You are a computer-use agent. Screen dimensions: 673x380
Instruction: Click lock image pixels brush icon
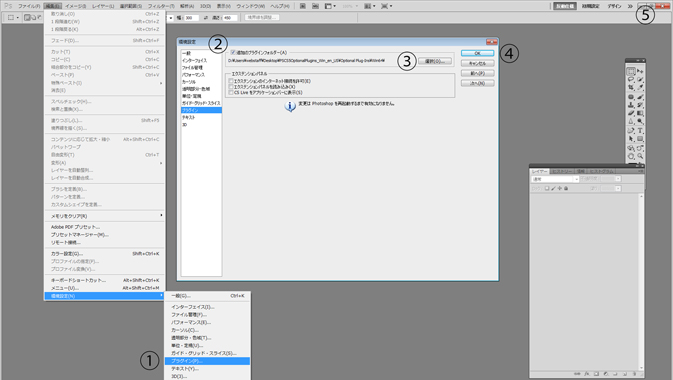click(553, 188)
